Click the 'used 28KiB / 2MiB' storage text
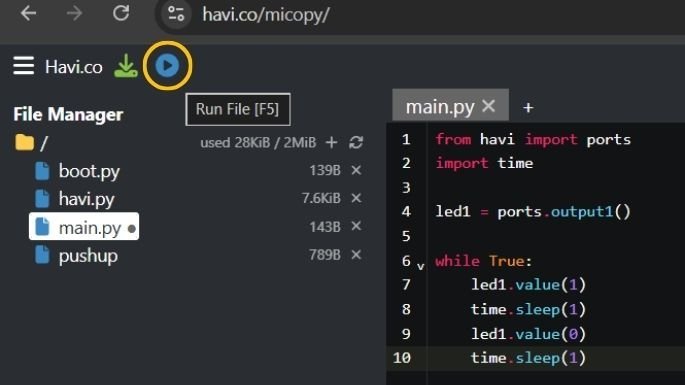Image resolution: width=685 pixels, height=385 pixels. point(258,143)
